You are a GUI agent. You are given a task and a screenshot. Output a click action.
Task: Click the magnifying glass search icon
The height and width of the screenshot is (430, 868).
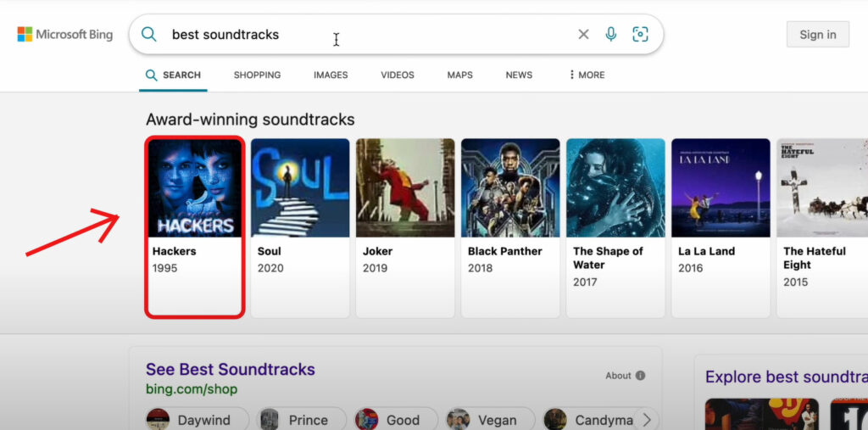coord(149,34)
